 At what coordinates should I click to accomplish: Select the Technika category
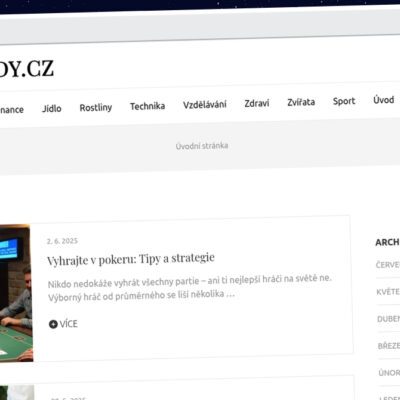pos(147,106)
